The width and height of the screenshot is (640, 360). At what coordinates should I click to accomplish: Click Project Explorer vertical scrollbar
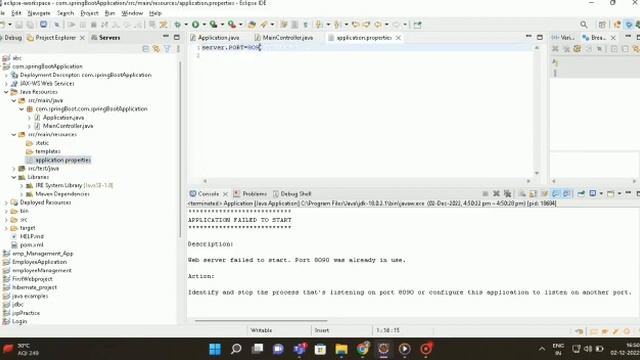coord(180,149)
